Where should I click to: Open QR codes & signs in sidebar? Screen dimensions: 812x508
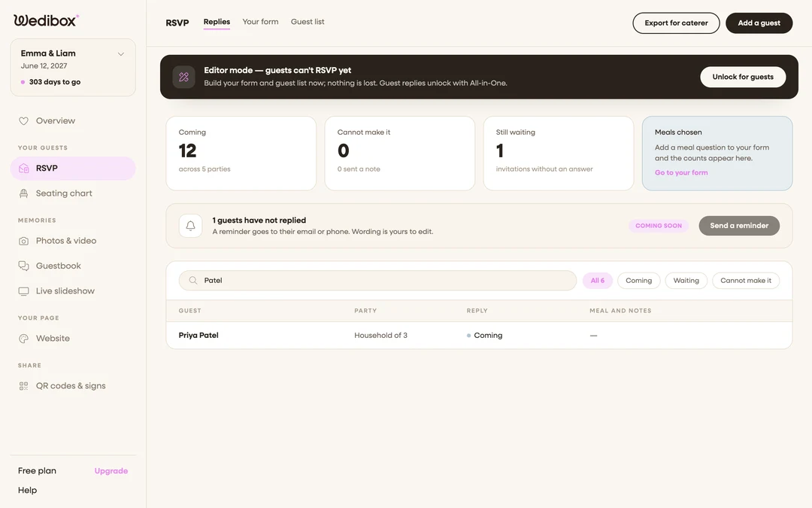73,386
